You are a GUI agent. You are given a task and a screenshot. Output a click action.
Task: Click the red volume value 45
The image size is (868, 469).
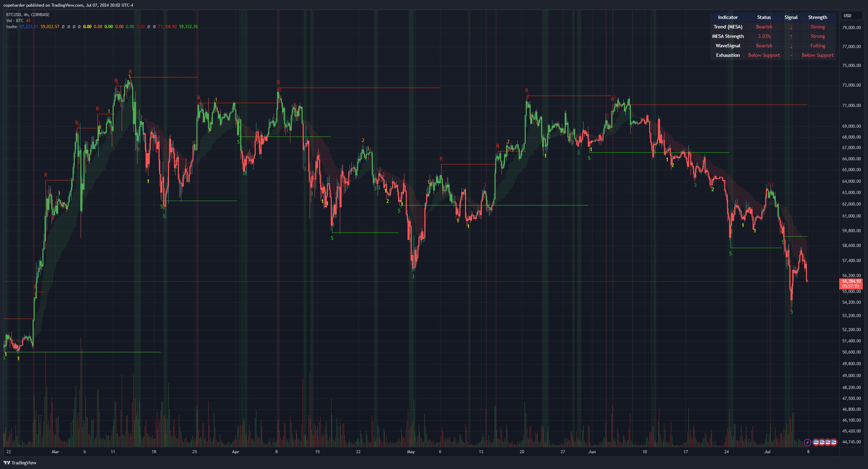[x=28, y=21]
